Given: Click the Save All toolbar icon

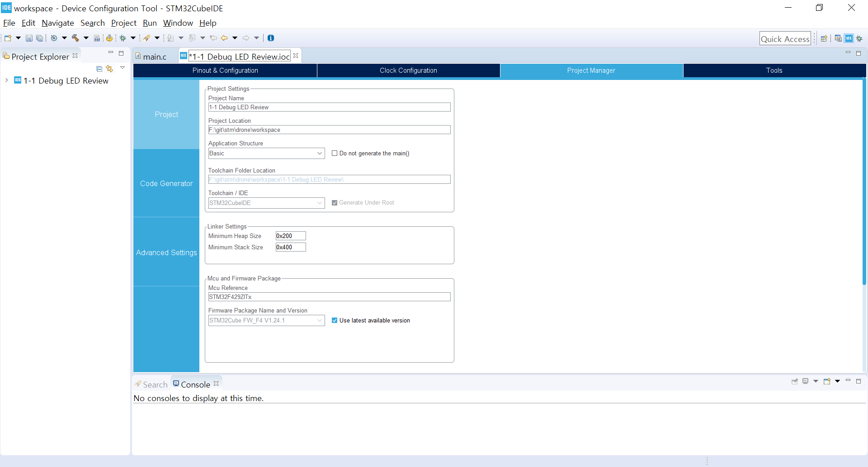Looking at the screenshot, I should [x=40, y=38].
